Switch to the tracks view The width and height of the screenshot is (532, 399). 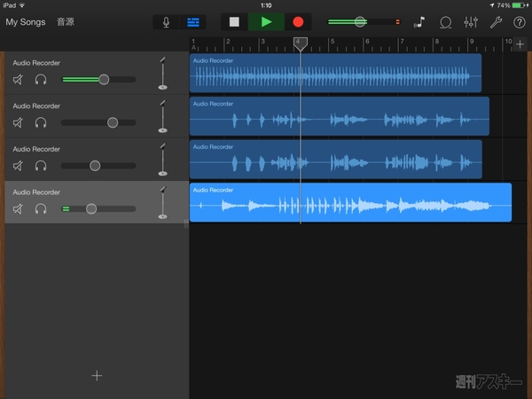[x=193, y=21]
